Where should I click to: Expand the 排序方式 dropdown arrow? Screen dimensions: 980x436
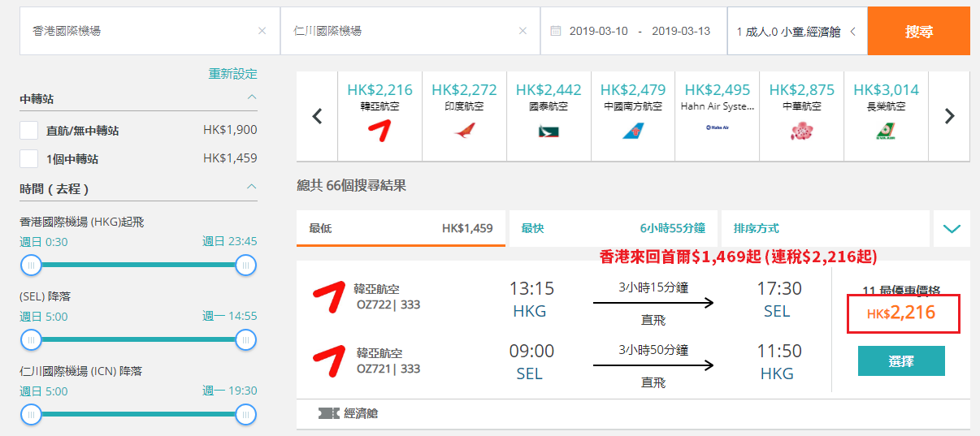(952, 229)
